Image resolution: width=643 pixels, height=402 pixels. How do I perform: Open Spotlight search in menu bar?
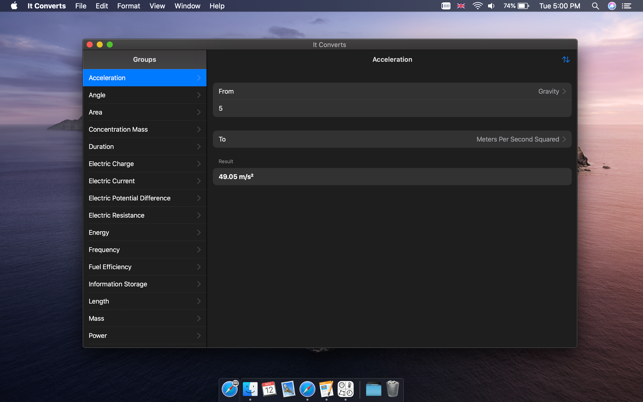[595, 6]
